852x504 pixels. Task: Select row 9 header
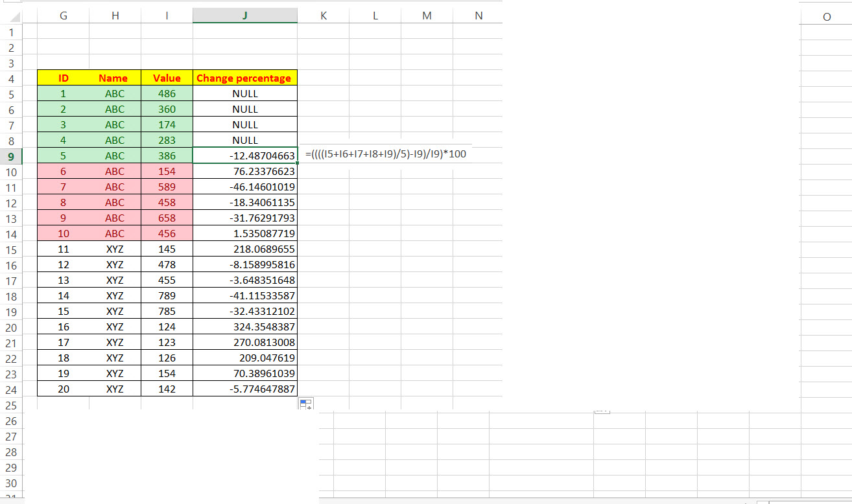tap(11, 156)
